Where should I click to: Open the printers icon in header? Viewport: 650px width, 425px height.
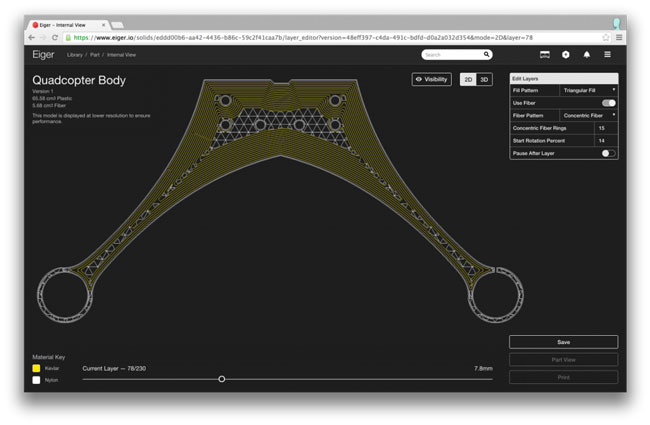[x=545, y=55]
